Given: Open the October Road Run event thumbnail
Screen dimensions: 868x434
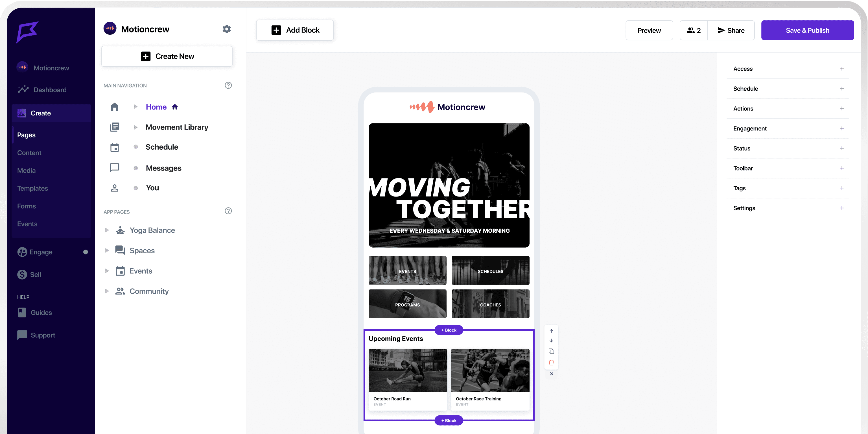Looking at the screenshot, I should 407,370.
